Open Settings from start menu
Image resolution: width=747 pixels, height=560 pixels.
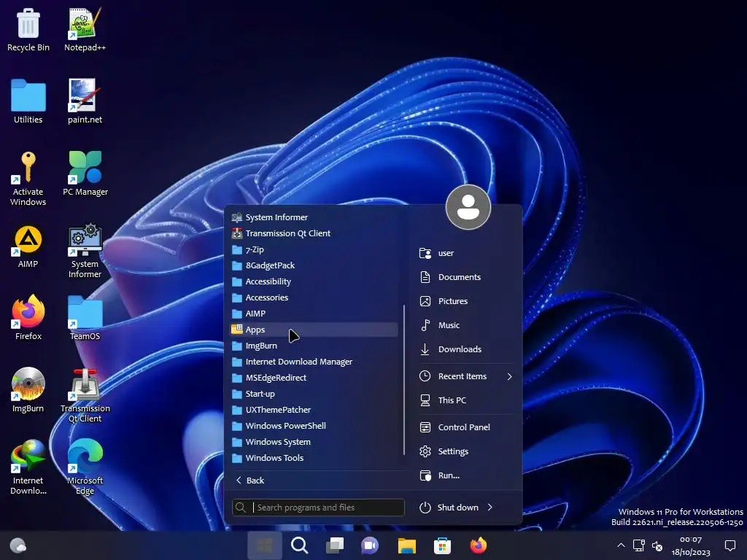(466, 451)
